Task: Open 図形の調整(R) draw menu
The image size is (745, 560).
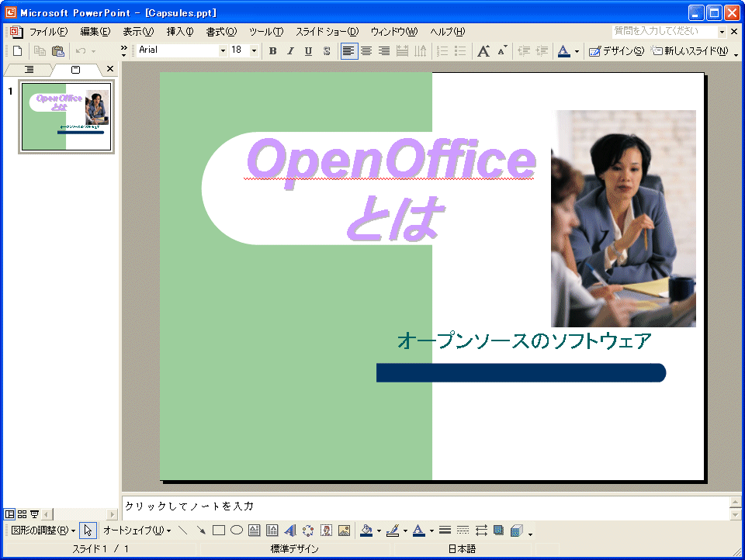Action: [x=43, y=530]
